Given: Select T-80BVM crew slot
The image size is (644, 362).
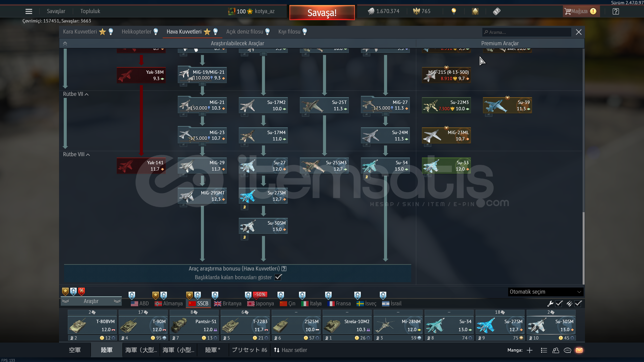Looking at the screenshot, I should [92, 325].
